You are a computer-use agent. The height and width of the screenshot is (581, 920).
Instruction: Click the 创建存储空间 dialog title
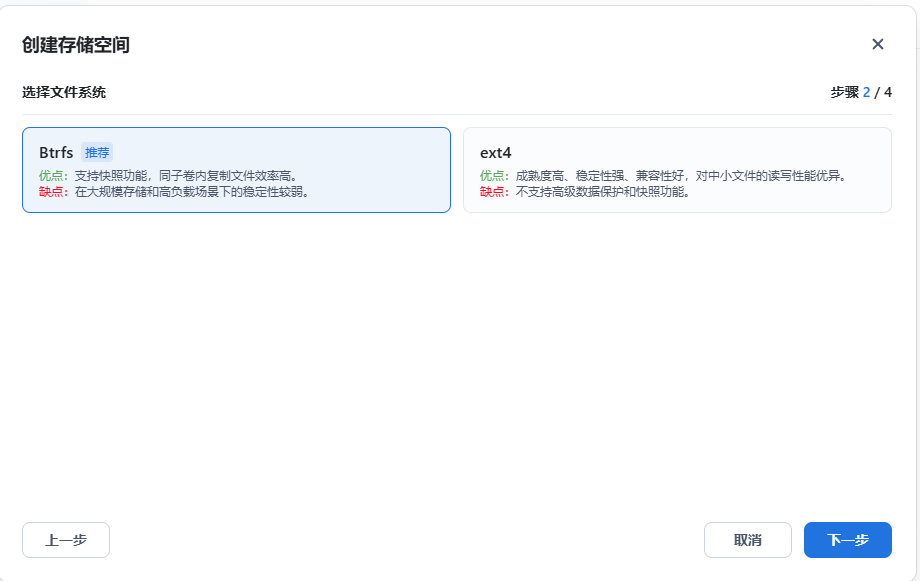coord(76,45)
